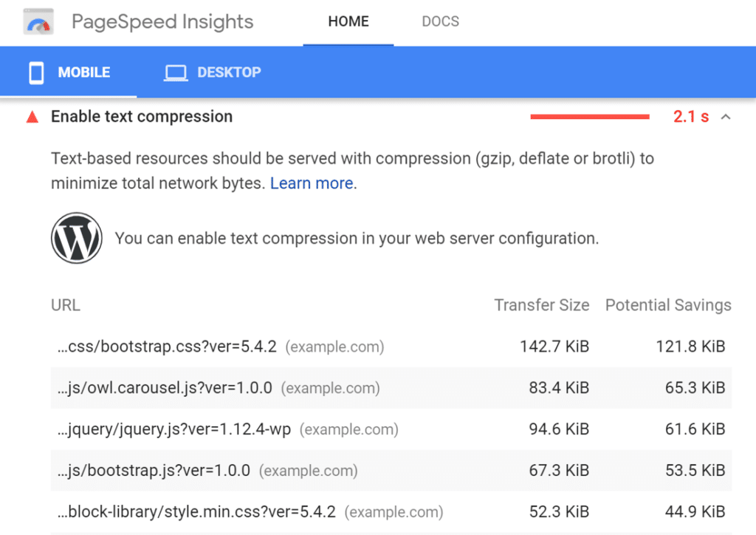Follow the Learn more link

(x=312, y=183)
